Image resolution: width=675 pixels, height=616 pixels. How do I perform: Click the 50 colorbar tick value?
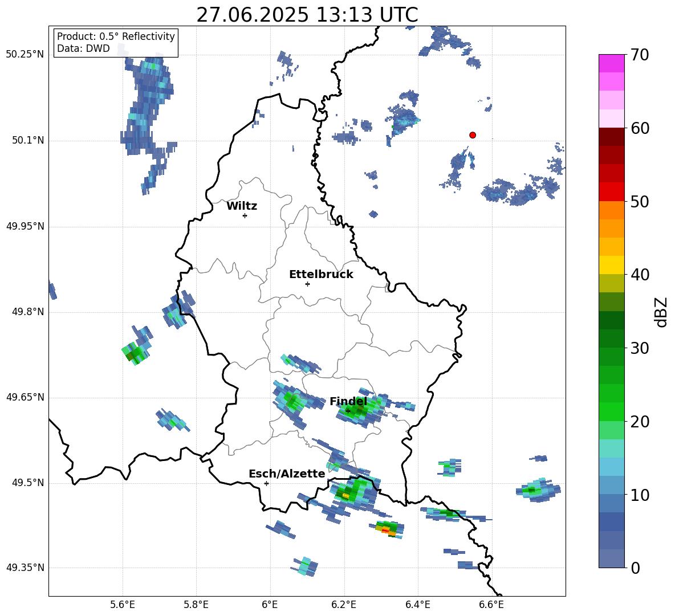(640, 202)
